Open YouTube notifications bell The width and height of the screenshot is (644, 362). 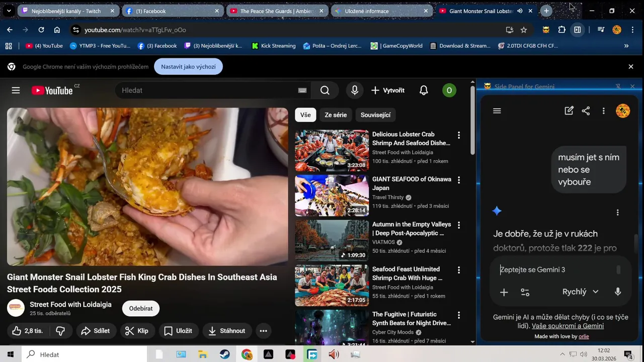[x=424, y=90]
